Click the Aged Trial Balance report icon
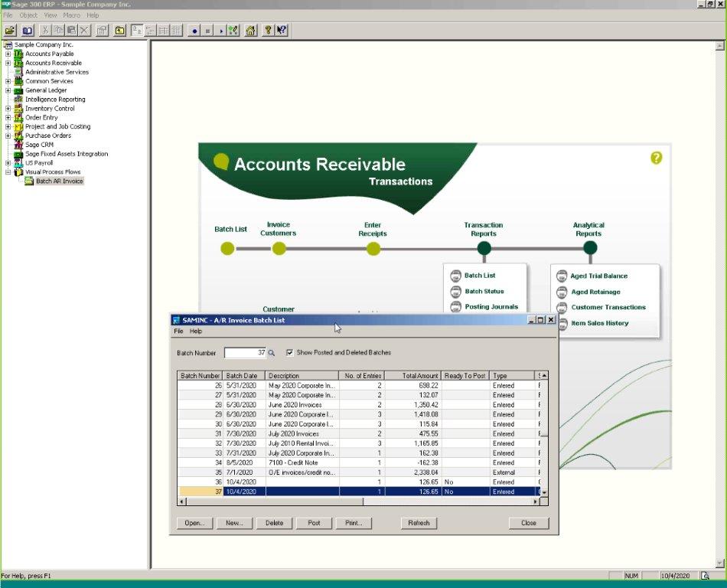The image size is (727, 588). (562, 276)
